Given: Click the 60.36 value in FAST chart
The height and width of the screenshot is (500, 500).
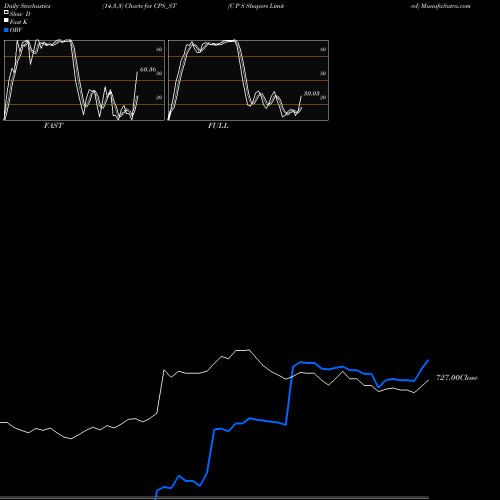Looking at the screenshot, I should click(148, 69).
